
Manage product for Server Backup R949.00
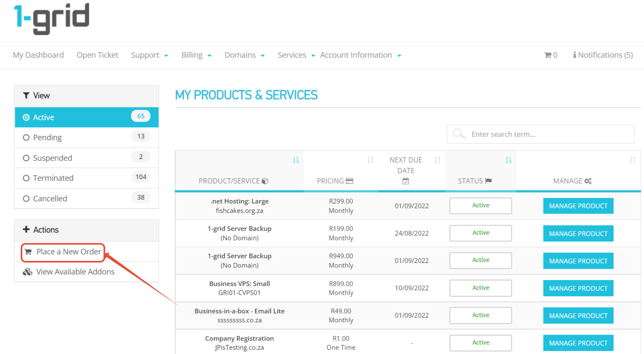[x=578, y=261]
